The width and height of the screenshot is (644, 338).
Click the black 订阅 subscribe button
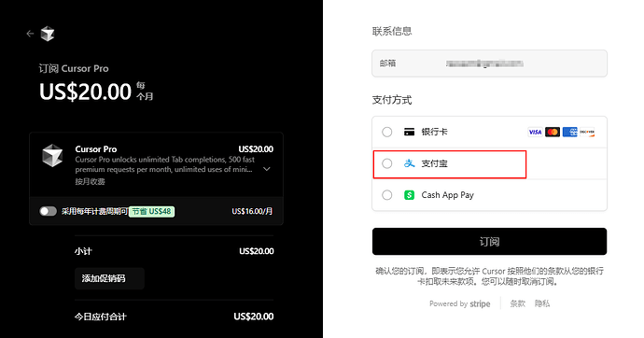click(x=489, y=242)
